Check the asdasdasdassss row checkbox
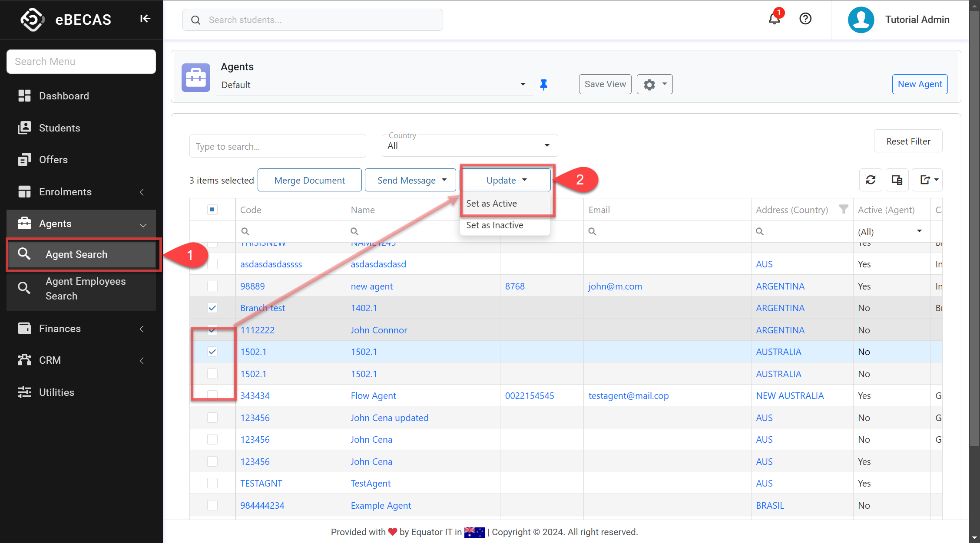This screenshot has width=980, height=543. click(x=212, y=264)
